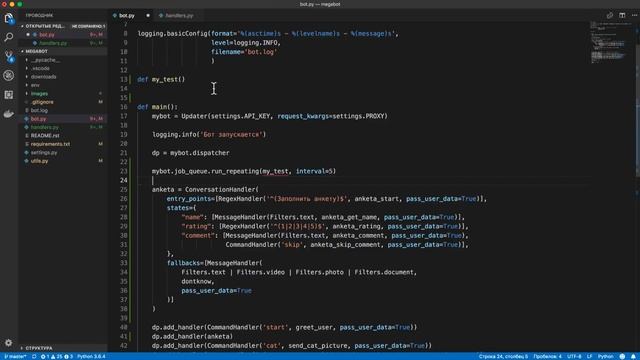The image size is (640, 360).
Task: Open notifications bell in status bar
Action: tap(633, 356)
